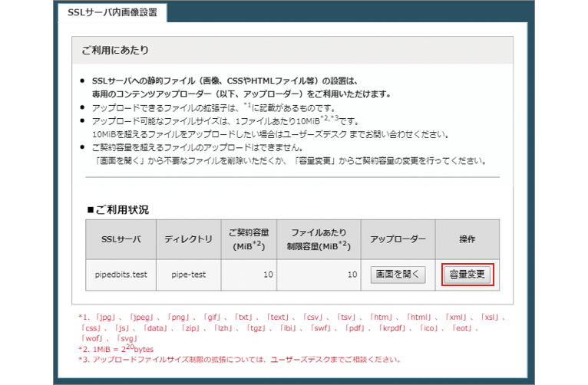This screenshot has height=385, width=588.
Task: Click the bullet about アップロードできるファイルの拡張子
Action: (213, 108)
